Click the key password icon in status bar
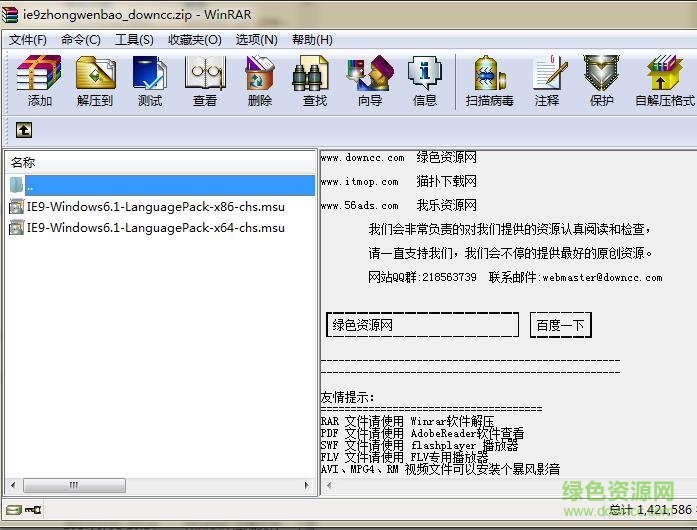The image size is (697, 530). pyautogui.click(x=33, y=510)
